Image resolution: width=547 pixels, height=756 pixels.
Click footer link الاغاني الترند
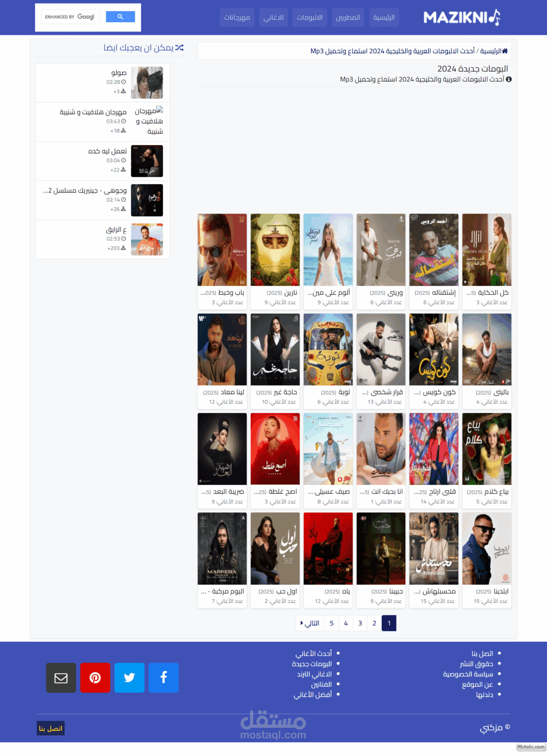pos(314,674)
